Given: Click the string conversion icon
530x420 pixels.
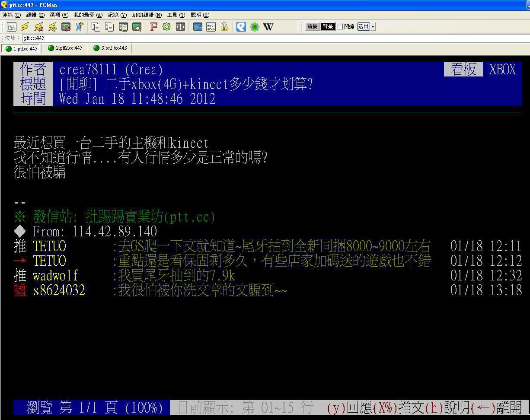Looking at the screenshot, I should (x=211, y=27).
